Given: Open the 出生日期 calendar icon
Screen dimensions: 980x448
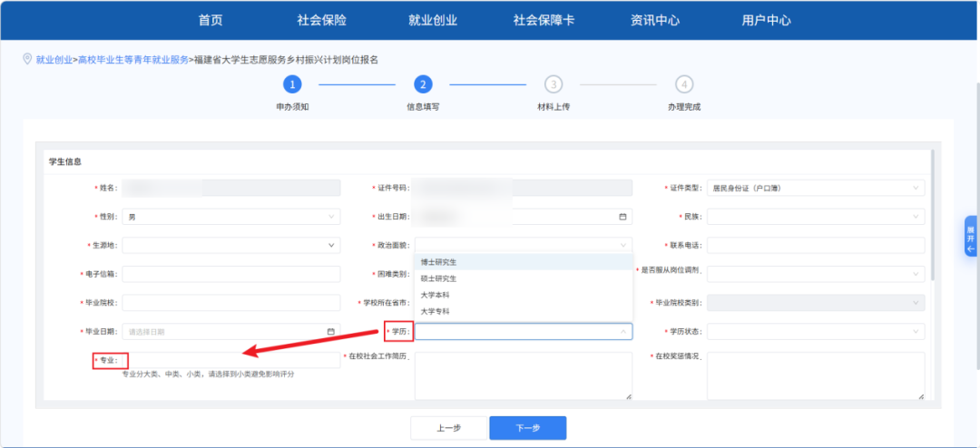Looking at the screenshot, I should [x=622, y=217].
